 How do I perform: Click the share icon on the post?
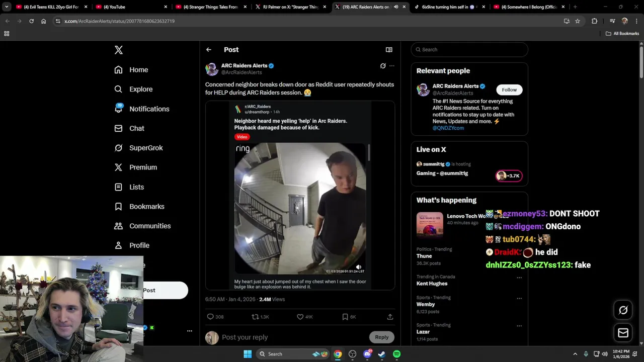390,317
